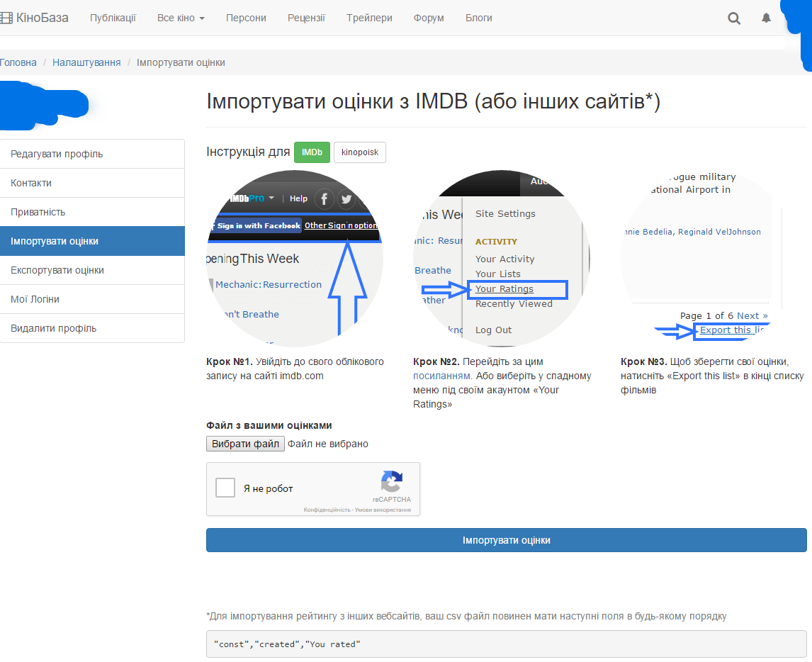Select "Редагувати профіль" in the sidebar
This screenshot has width=812, height=662.
point(92,154)
